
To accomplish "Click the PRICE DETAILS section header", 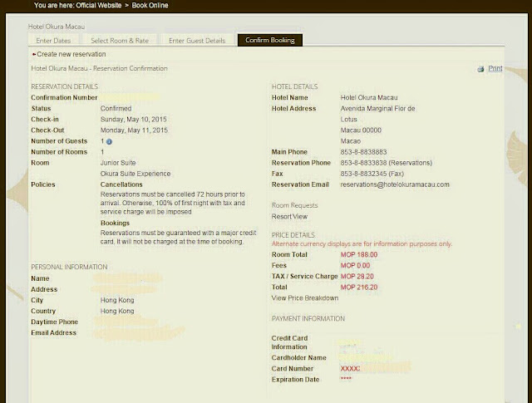I will click(x=293, y=235).
